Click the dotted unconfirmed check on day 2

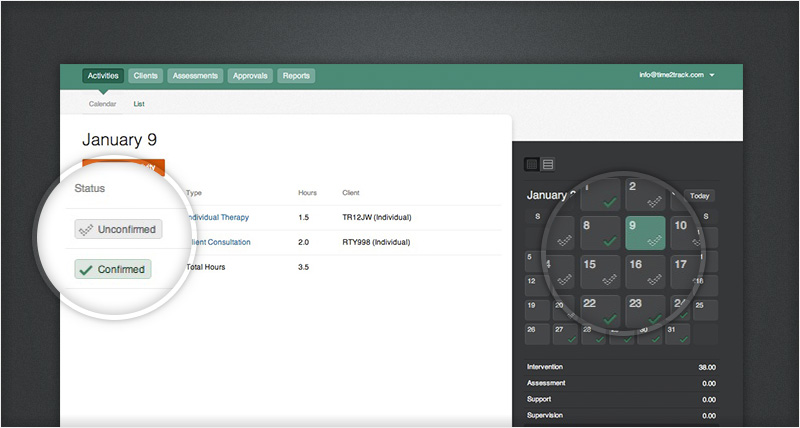click(x=655, y=202)
